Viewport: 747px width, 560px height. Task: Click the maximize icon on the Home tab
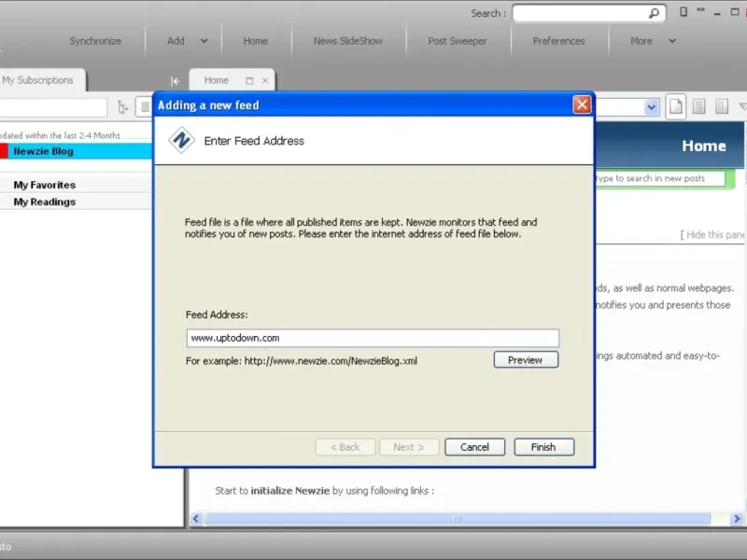[249, 81]
